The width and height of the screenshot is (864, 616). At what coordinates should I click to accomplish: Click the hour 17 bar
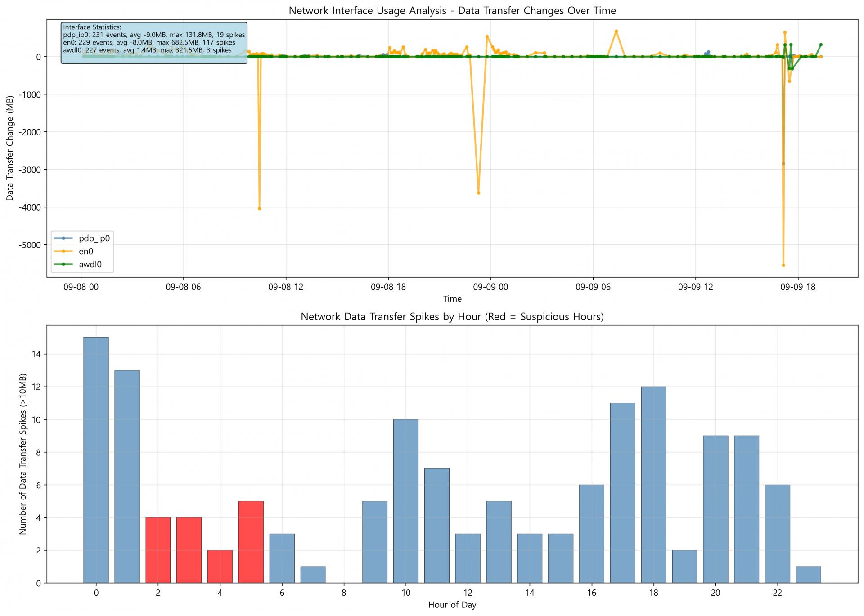coord(622,493)
